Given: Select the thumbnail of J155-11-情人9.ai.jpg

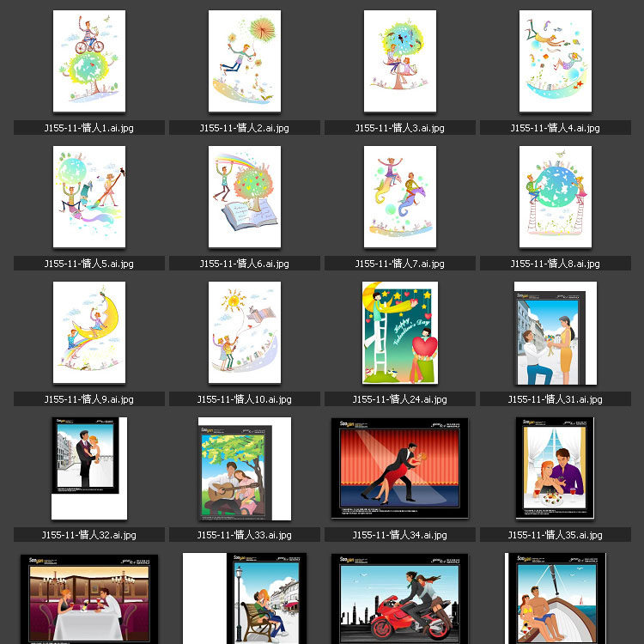Looking at the screenshot, I should [89, 332].
